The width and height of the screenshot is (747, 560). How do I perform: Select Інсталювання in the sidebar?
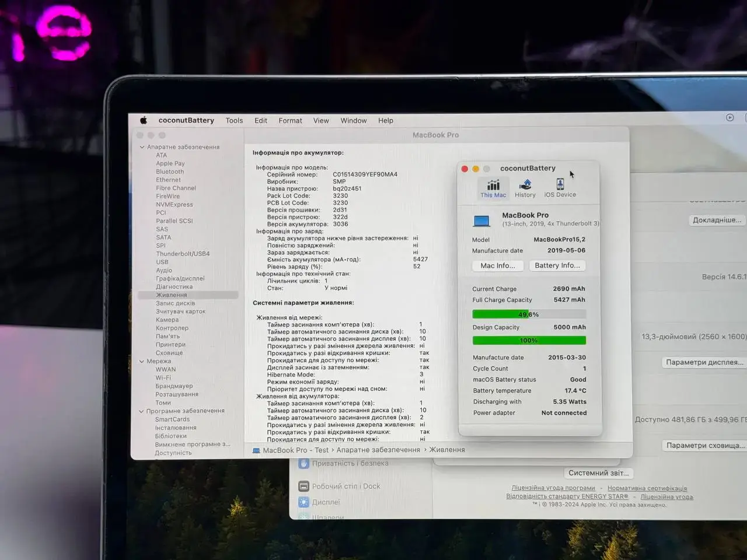click(x=175, y=428)
